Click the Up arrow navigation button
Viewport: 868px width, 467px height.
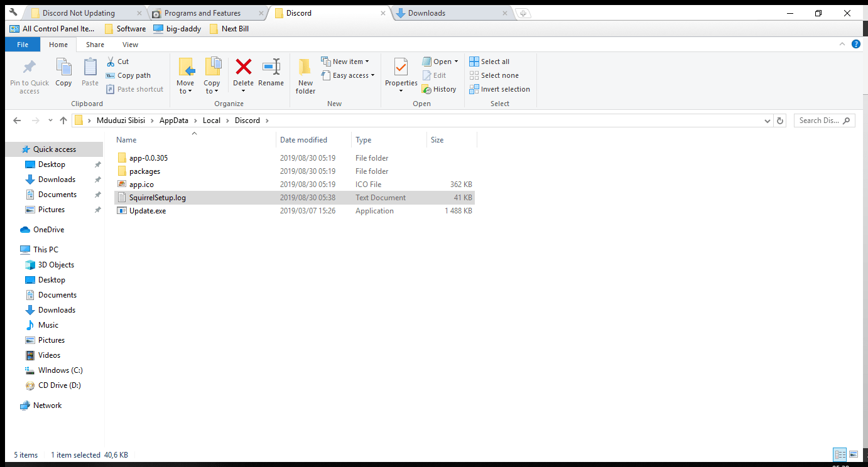pyautogui.click(x=63, y=121)
